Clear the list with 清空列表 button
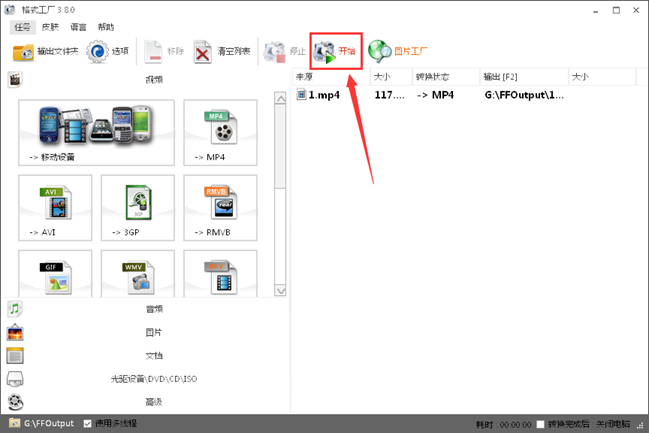 click(222, 52)
